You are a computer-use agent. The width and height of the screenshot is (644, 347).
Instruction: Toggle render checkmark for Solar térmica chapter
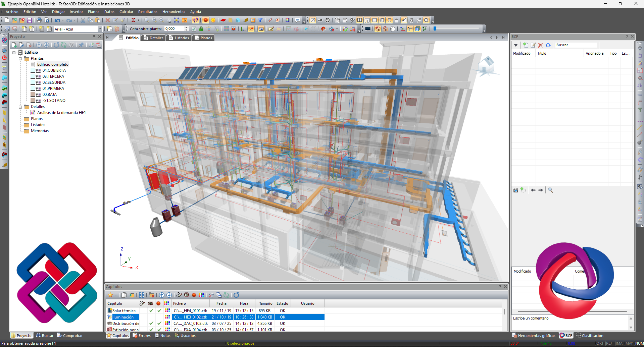pos(159,310)
